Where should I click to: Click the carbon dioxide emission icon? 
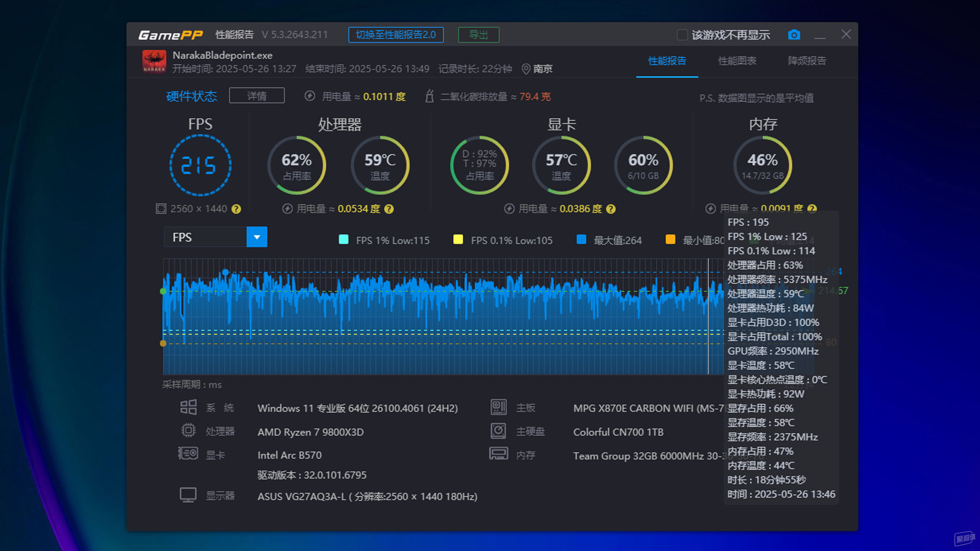click(429, 96)
